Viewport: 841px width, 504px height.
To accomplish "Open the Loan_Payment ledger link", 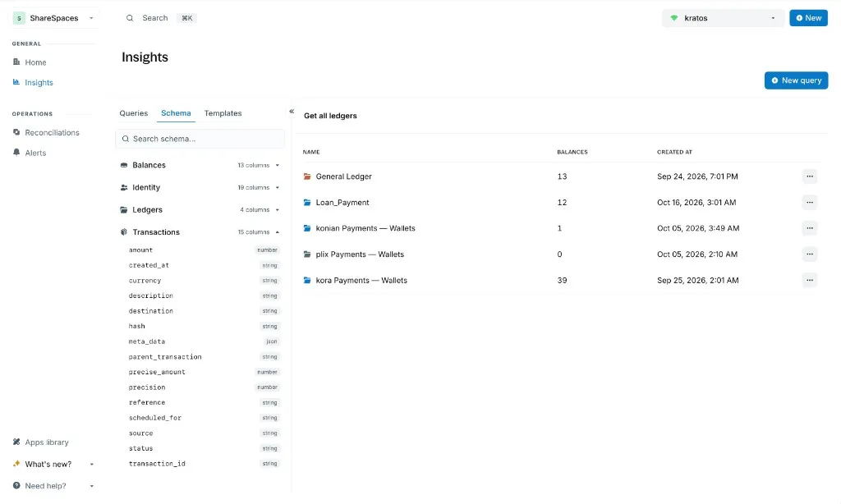I will (x=342, y=202).
